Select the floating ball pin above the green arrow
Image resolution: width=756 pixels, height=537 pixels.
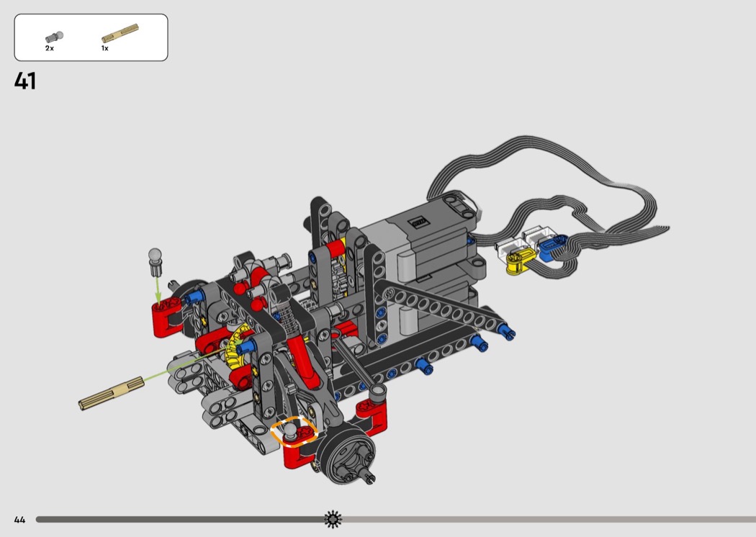(156, 260)
